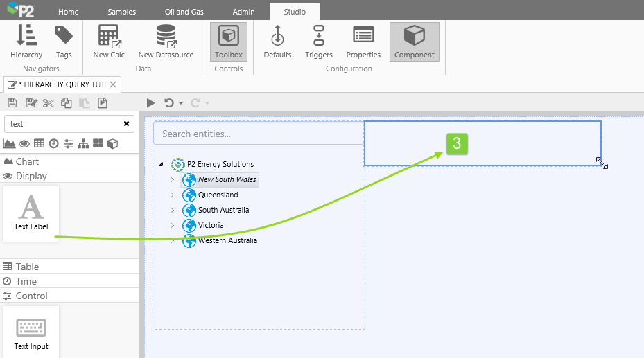Click the Search entities input field
The width and height of the screenshot is (644, 358).
(258, 134)
